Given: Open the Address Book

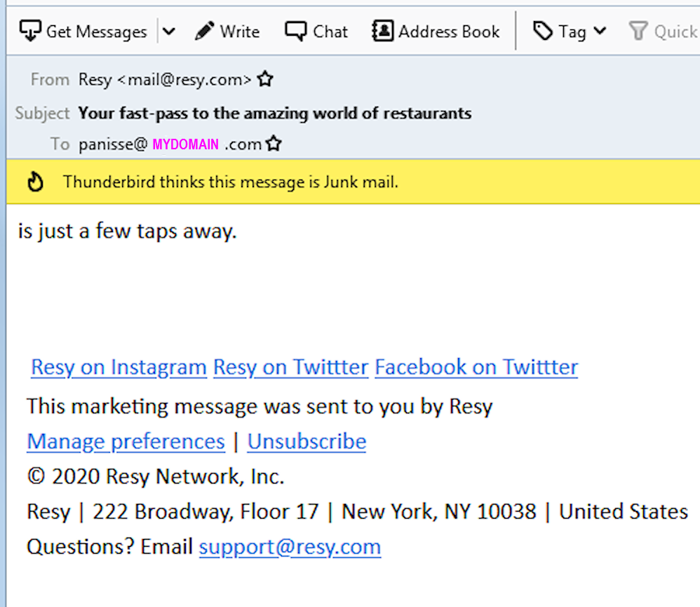Looking at the screenshot, I should pyautogui.click(x=436, y=32).
